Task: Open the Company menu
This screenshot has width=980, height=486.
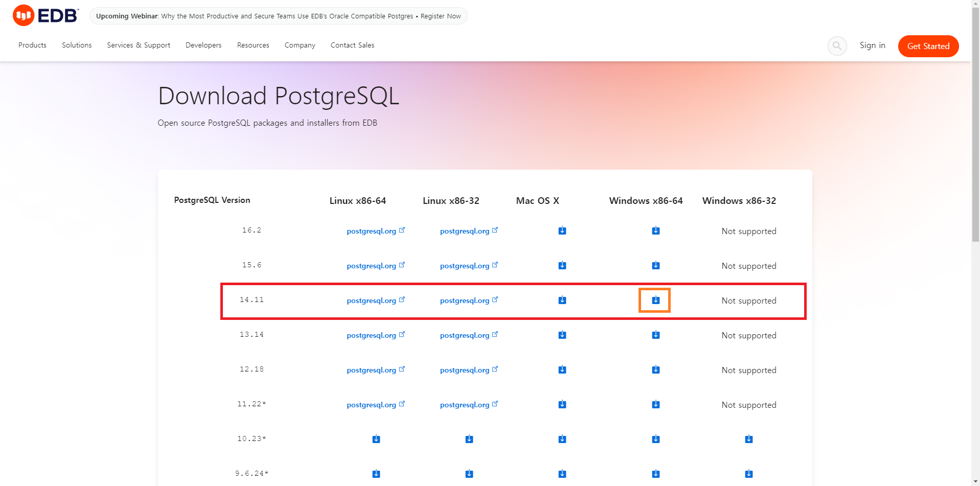Action: tap(300, 45)
